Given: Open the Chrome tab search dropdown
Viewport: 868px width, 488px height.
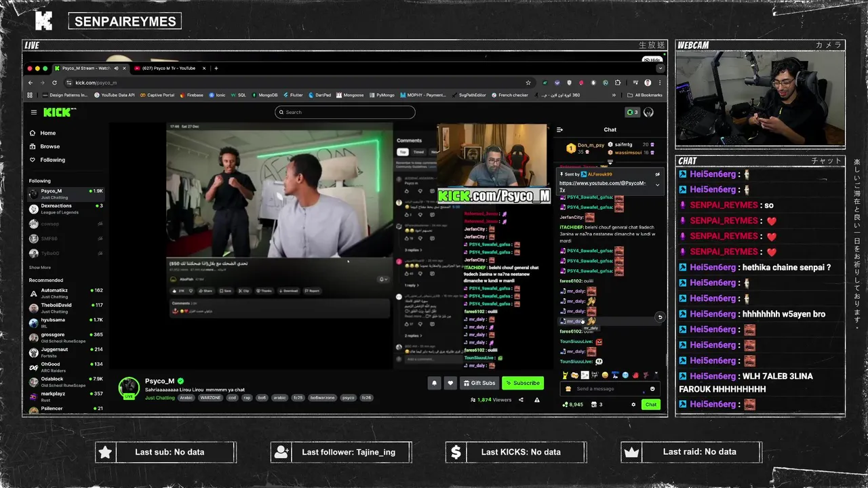Looking at the screenshot, I should click(660, 68).
